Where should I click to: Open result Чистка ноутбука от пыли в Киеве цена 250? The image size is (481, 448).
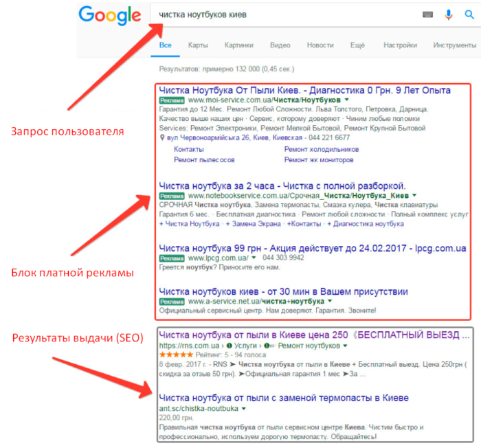314,335
